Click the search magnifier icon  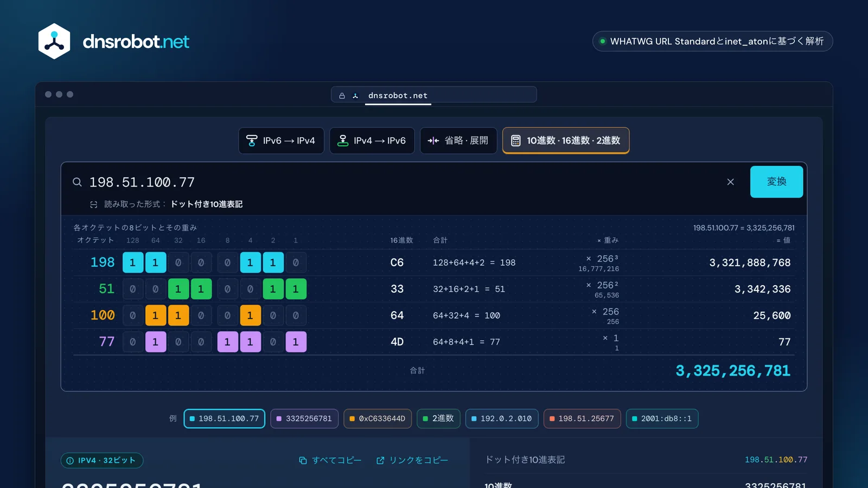[x=77, y=182]
